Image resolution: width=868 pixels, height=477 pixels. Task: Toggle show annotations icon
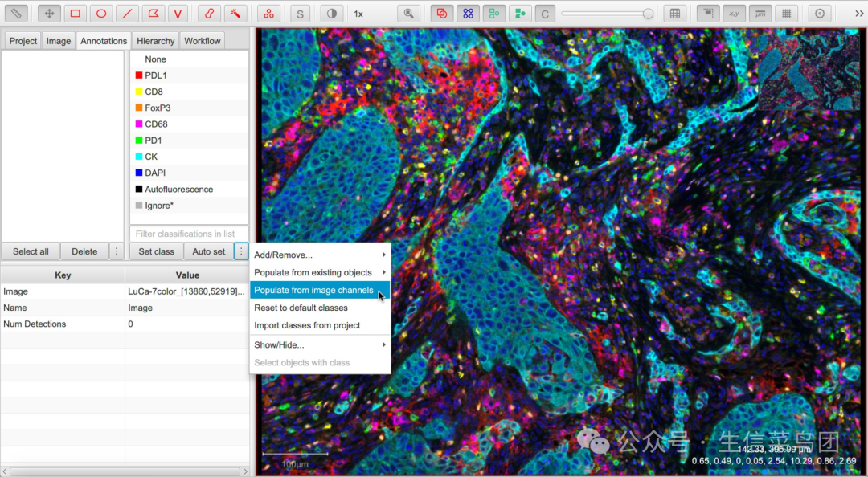(442, 14)
